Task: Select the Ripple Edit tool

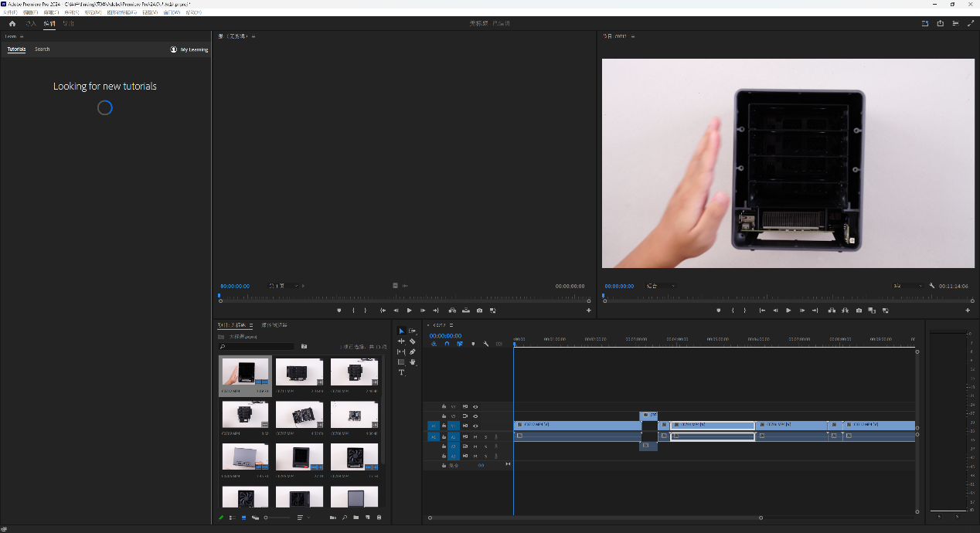Action: click(x=401, y=341)
